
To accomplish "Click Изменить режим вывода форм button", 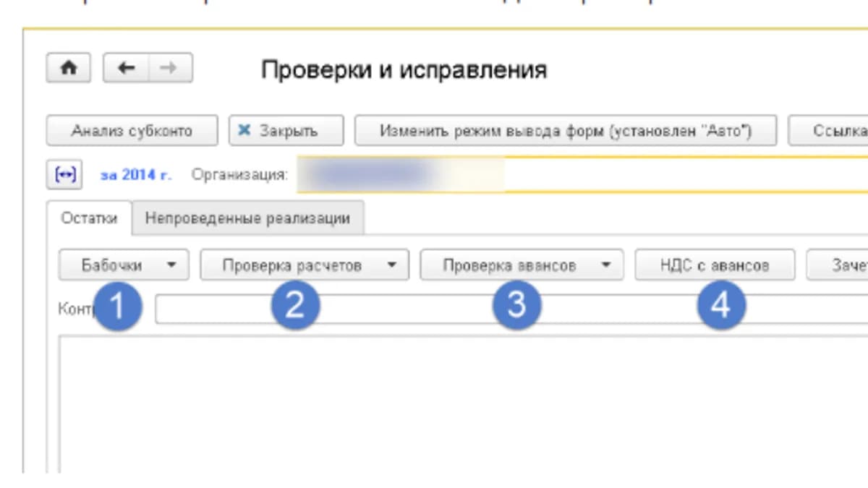I will pos(566,131).
